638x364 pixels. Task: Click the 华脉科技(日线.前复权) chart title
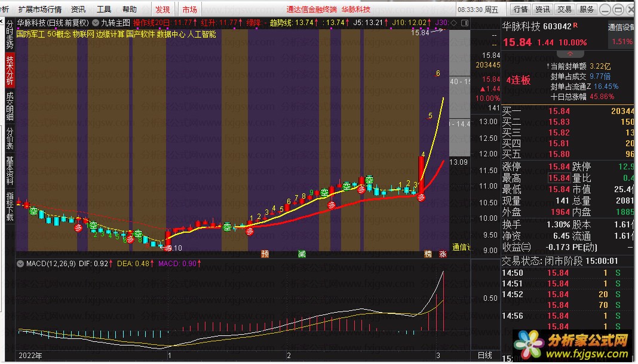pos(53,23)
